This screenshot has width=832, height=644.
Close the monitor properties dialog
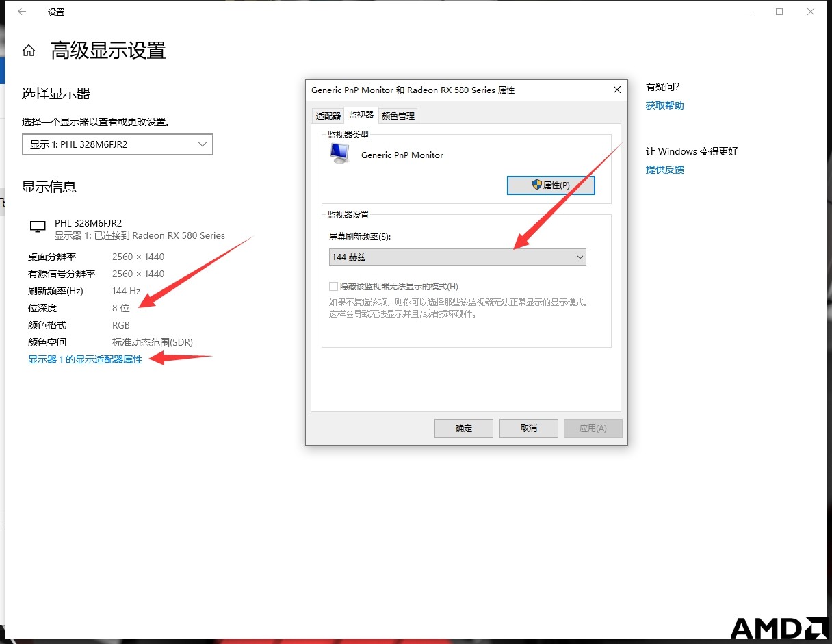(x=616, y=90)
